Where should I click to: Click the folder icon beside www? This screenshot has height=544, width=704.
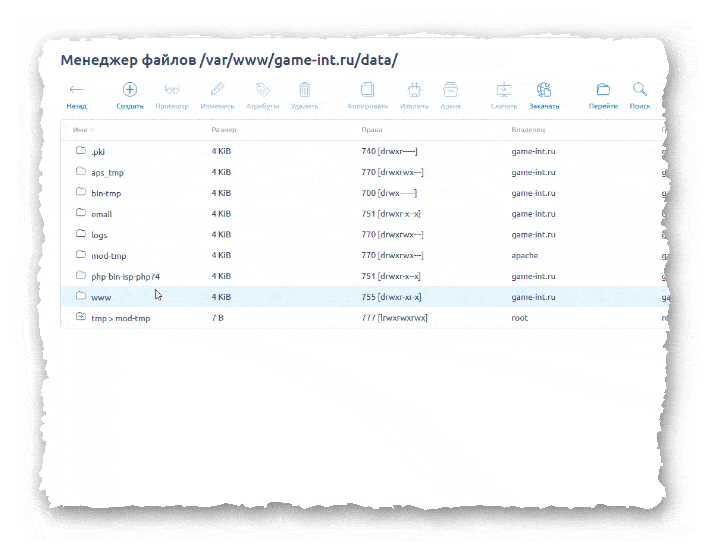[81, 295]
